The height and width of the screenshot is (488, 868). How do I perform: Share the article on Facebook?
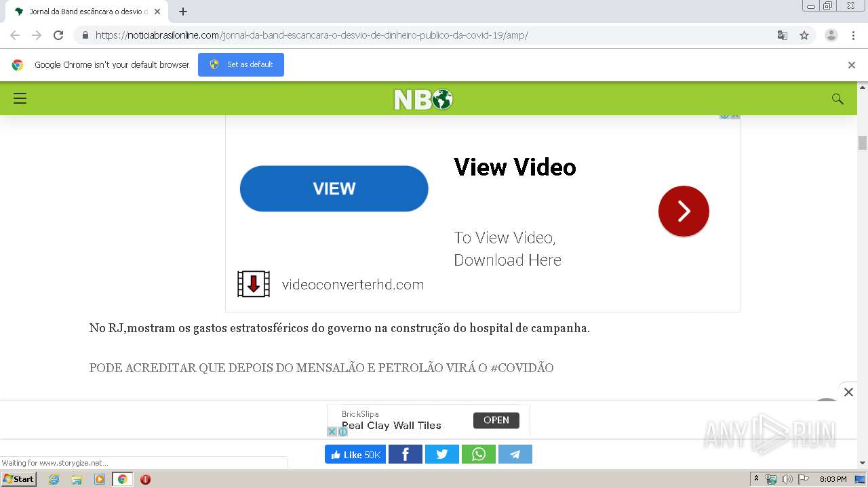[406, 454]
